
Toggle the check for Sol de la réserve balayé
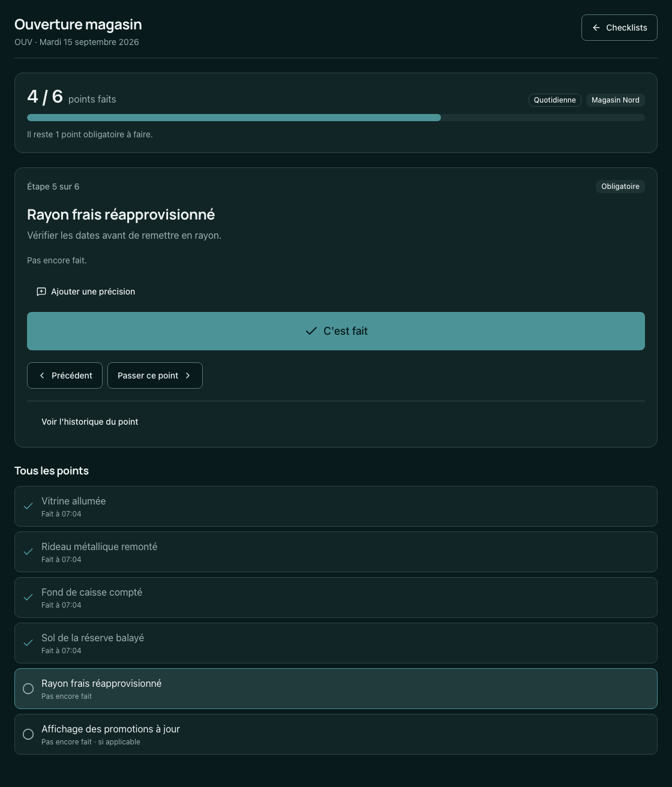click(x=28, y=643)
